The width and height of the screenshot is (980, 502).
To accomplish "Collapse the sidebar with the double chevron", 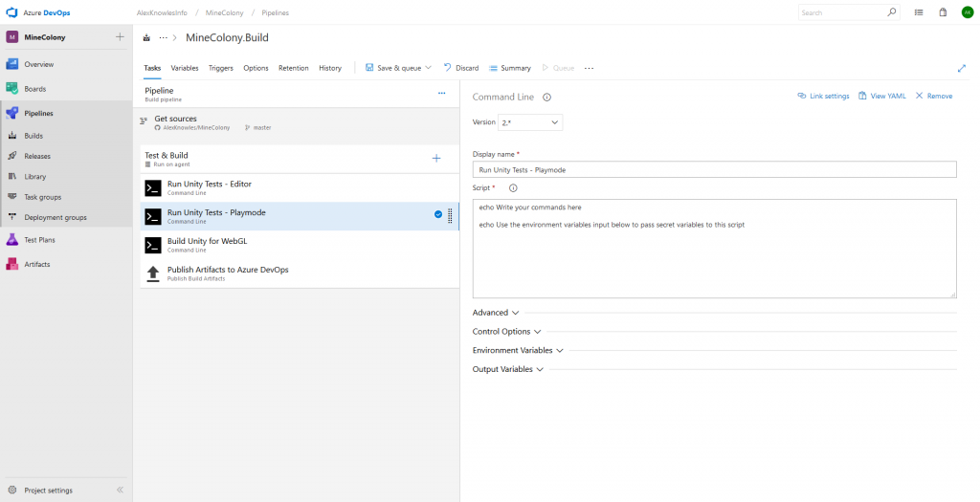I will pos(120,490).
